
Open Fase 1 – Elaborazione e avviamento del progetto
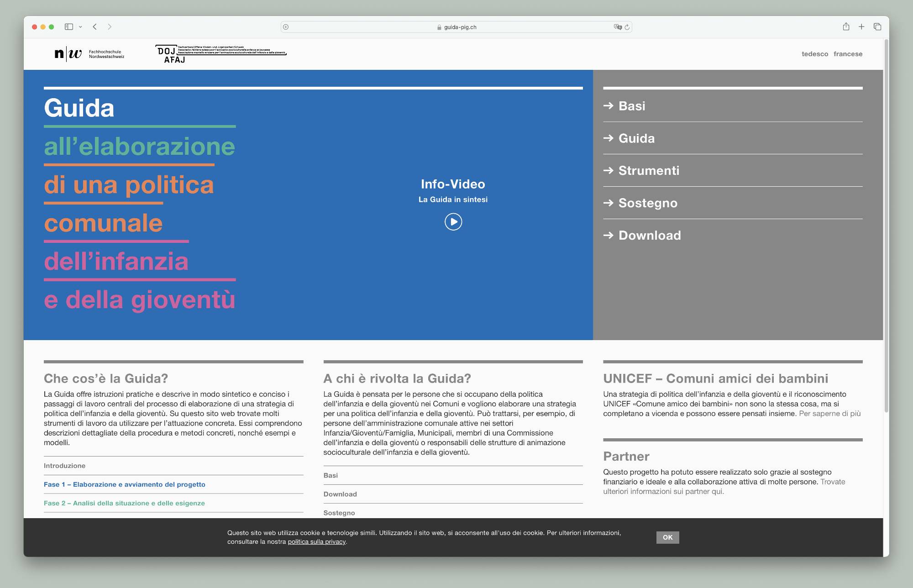[125, 484]
